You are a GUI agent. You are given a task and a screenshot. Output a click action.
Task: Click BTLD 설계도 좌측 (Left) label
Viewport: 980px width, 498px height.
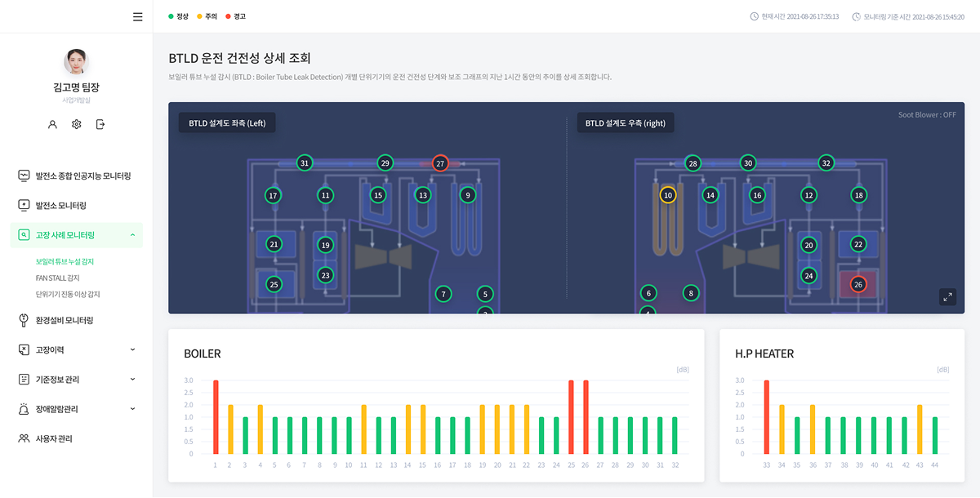(227, 123)
